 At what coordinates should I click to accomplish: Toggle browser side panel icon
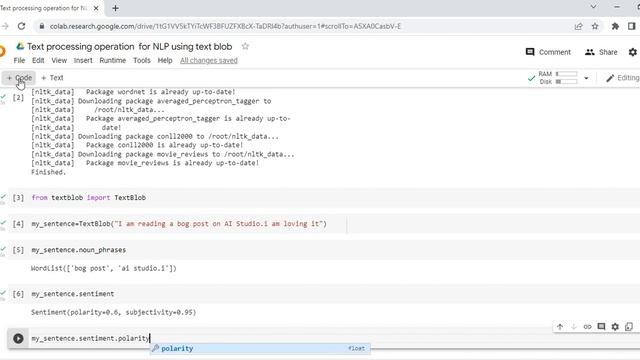tap(631, 26)
